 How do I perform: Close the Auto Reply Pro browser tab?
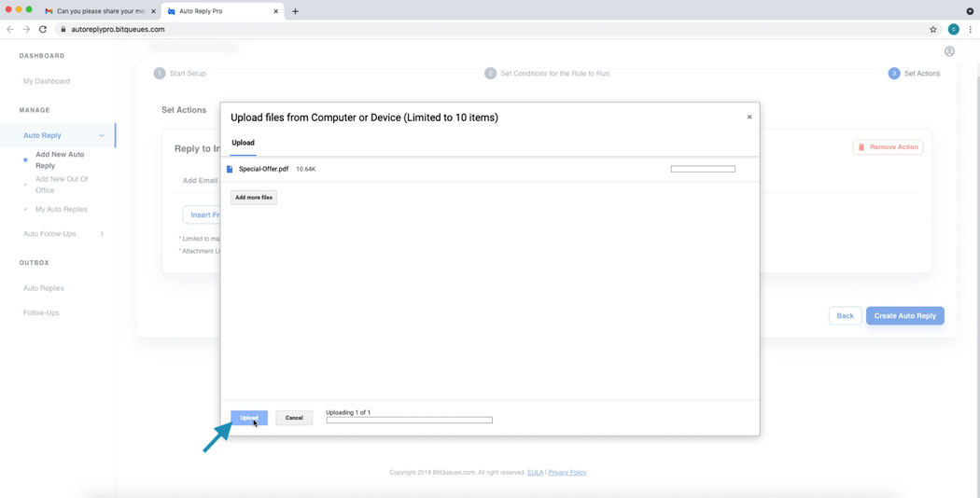pos(275,11)
